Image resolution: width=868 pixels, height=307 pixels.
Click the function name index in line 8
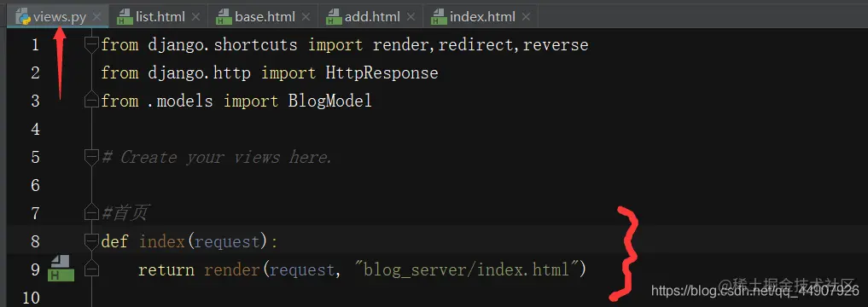[x=161, y=241]
